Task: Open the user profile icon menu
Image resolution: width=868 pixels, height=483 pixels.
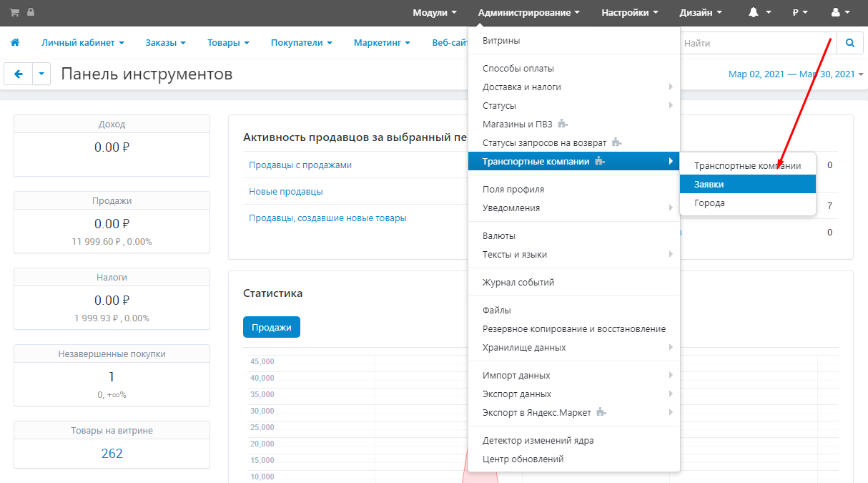Action: coord(840,12)
